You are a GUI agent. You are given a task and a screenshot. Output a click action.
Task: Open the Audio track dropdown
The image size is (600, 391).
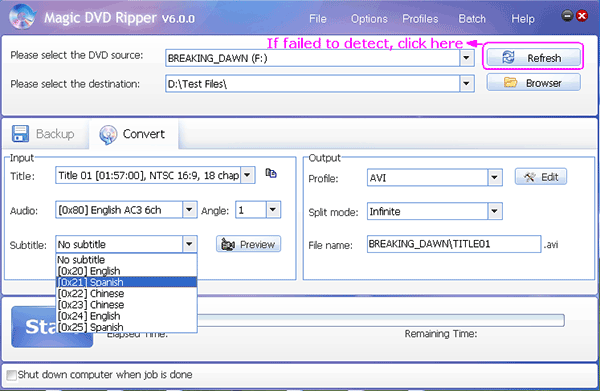pyautogui.click(x=189, y=210)
